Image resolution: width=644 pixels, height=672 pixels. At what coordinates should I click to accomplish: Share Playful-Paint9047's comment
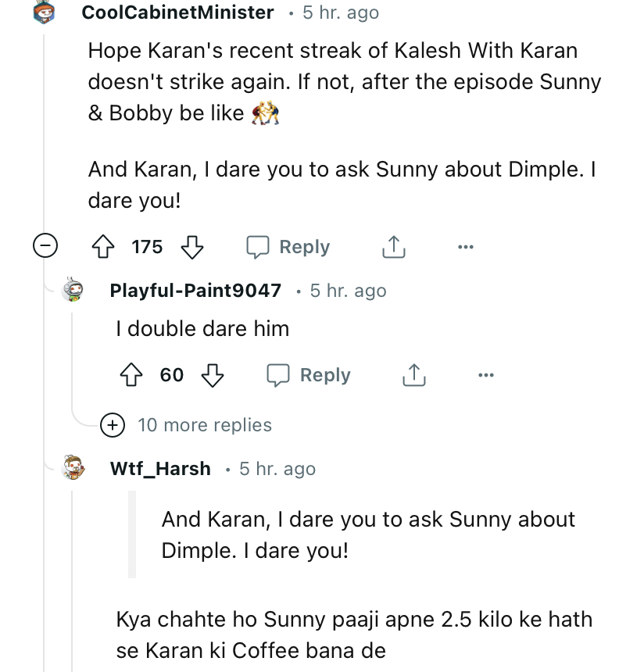pos(414,376)
